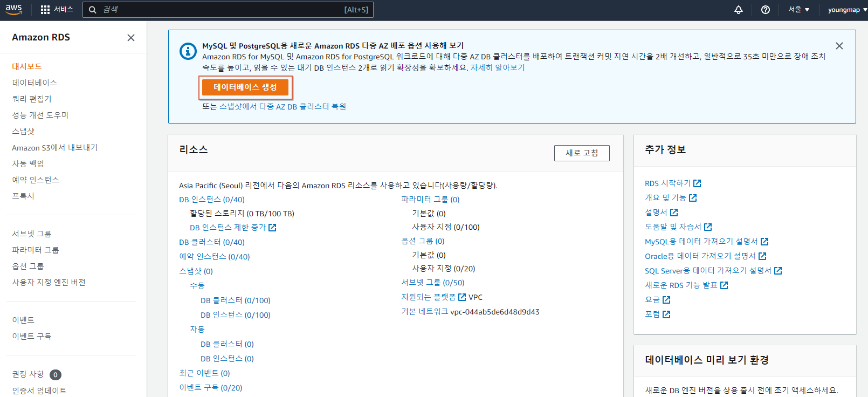Open the youngmap account dropdown

tap(848, 10)
